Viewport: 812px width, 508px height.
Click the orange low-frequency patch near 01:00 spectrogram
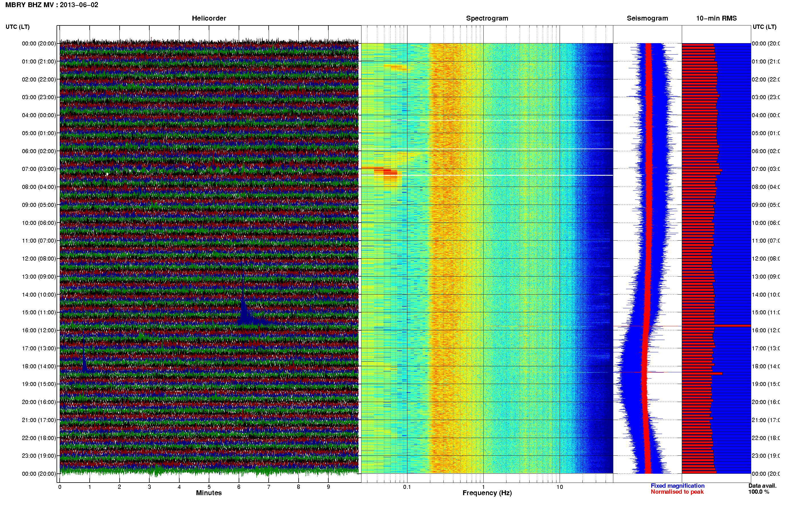click(396, 67)
